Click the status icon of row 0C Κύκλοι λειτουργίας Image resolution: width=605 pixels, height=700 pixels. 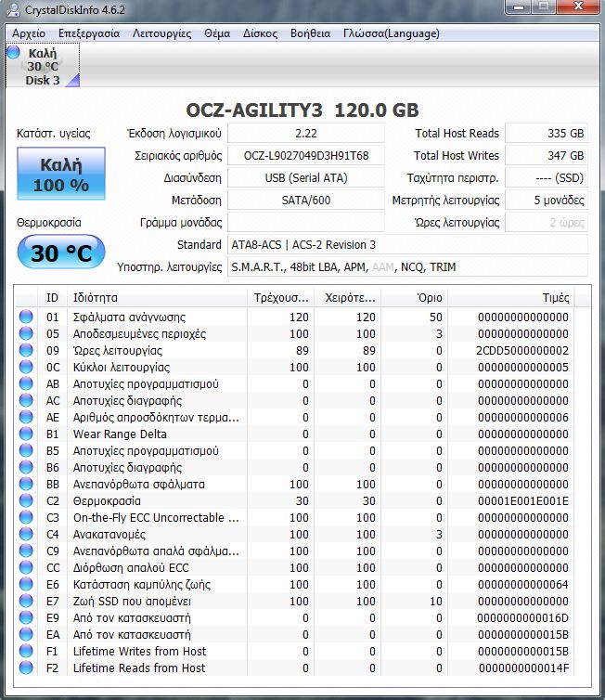click(26, 367)
